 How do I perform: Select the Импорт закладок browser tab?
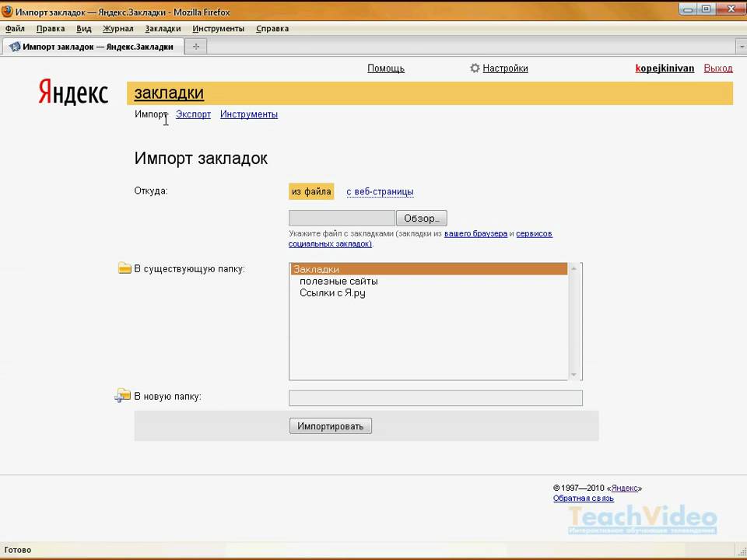coord(93,47)
